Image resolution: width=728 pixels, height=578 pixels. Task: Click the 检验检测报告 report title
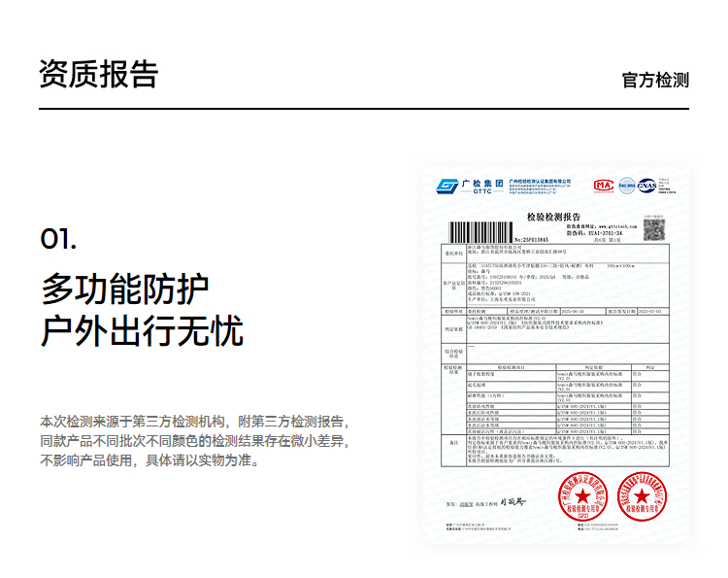coord(553,216)
